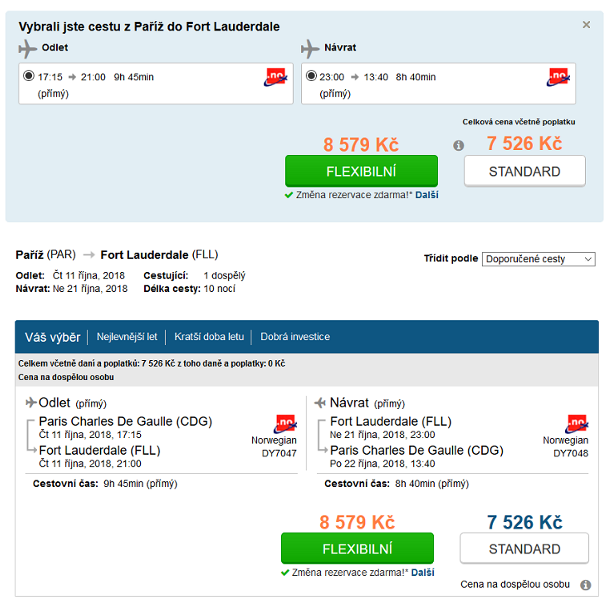The image size is (609, 602).
Task: Switch to Nejlevnější let tab
Action: 127,337
